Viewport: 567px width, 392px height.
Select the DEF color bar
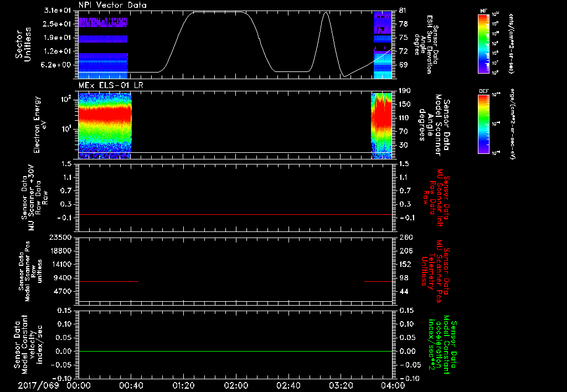pos(484,124)
